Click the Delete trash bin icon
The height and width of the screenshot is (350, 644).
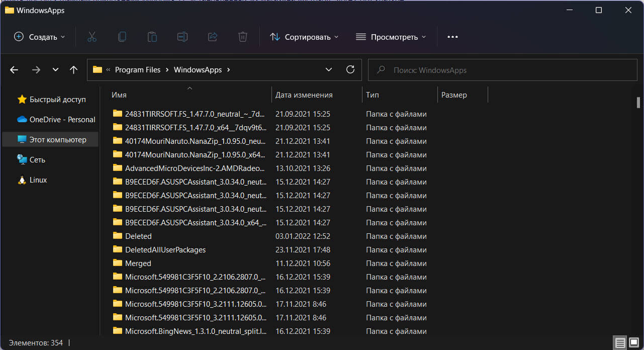(242, 37)
